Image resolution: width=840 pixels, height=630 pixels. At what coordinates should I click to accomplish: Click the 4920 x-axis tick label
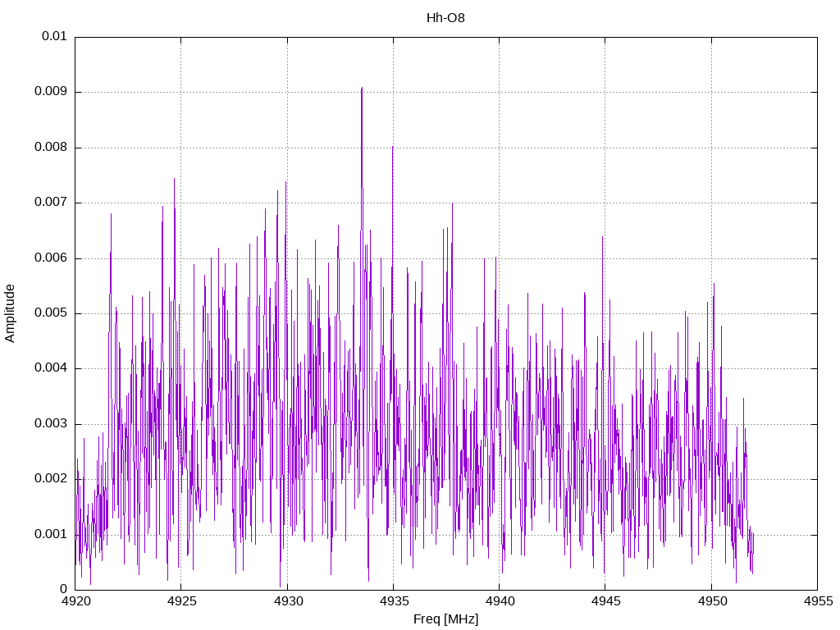click(75, 601)
